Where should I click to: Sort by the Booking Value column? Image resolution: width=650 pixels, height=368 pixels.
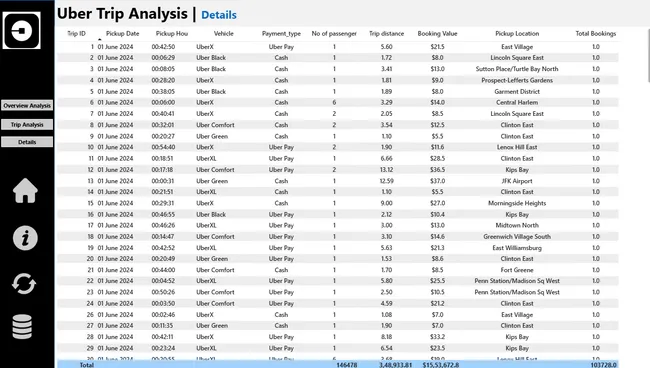pyautogui.click(x=437, y=34)
